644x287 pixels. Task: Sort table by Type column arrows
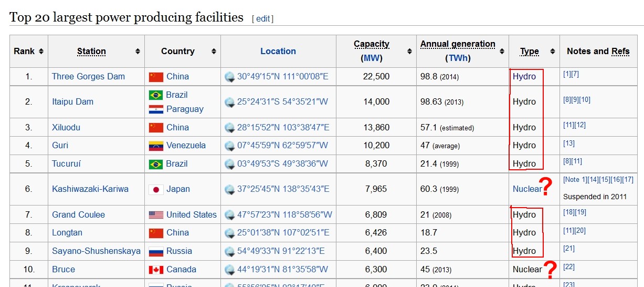tap(552, 51)
